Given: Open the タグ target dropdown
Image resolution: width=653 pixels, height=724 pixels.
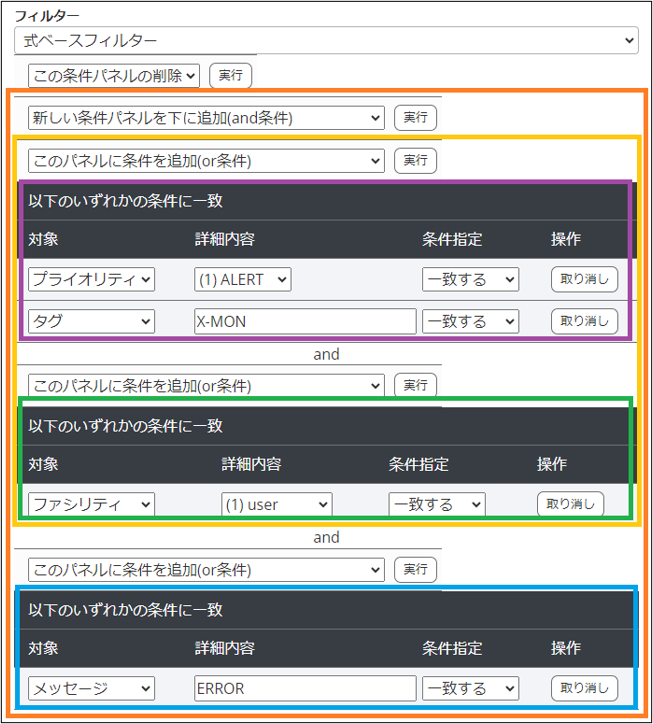Looking at the screenshot, I should 91,321.
